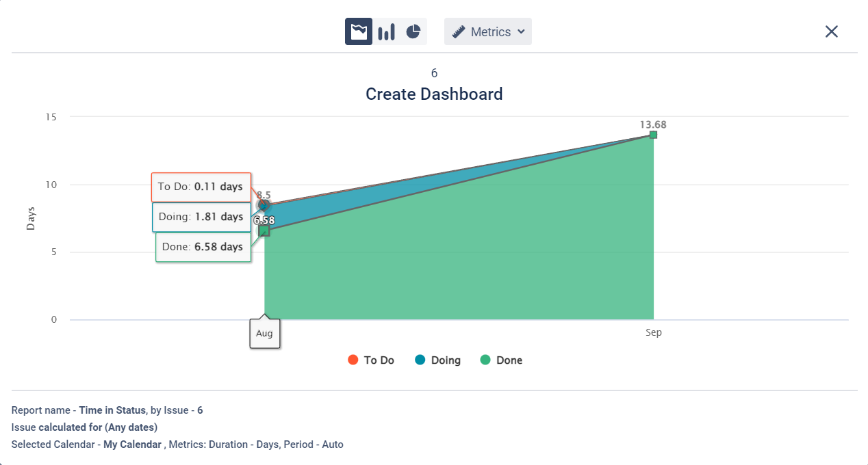Click the teal Doing legend dot

[420, 360]
